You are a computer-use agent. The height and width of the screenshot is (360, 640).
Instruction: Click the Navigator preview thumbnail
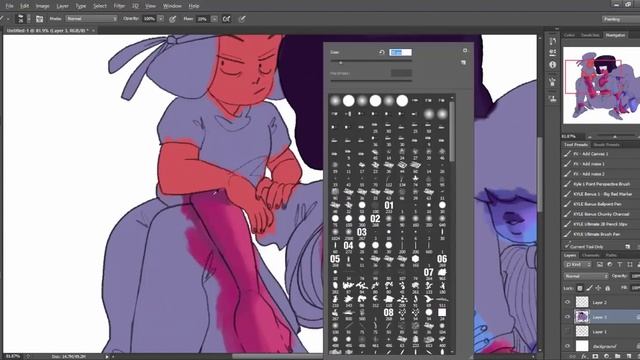pyautogui.click(x=602, y=85)
